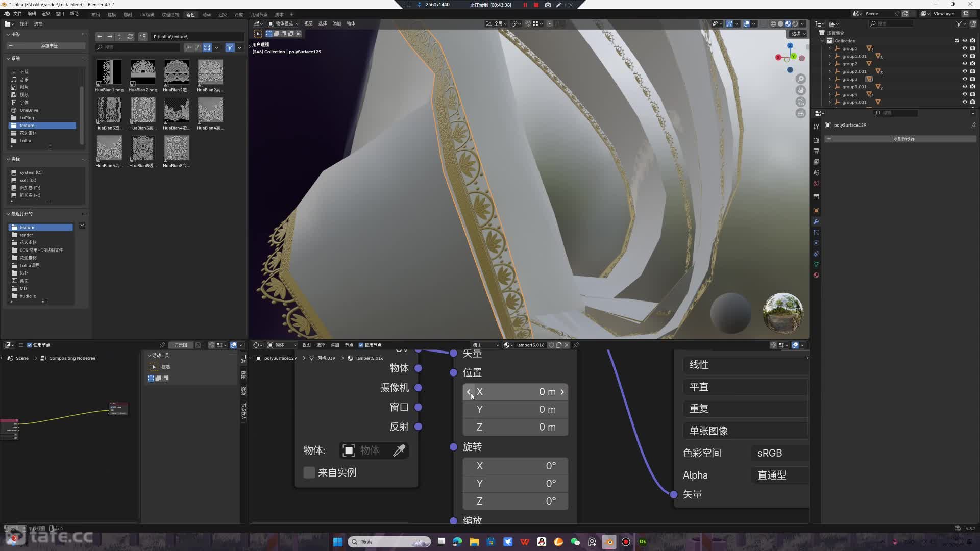This screenshot has height=551, width=980.
Task: Open 重复 extension dropdown
Action: pos(746,409)
